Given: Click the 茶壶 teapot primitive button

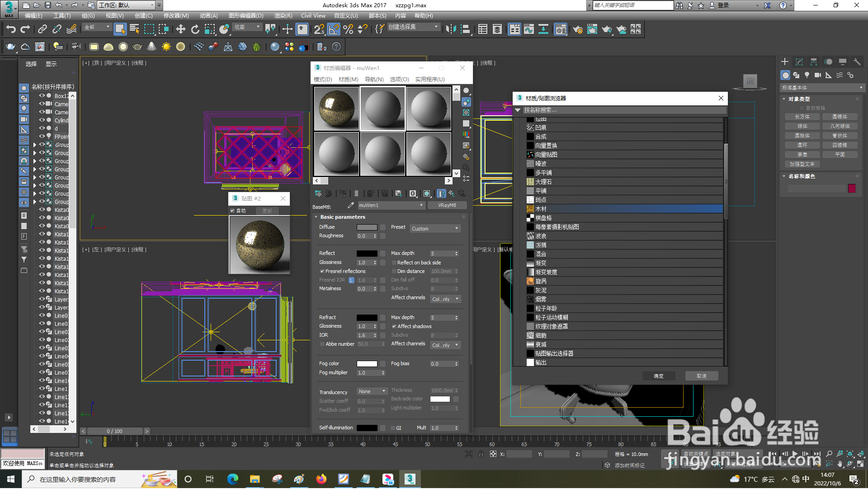Looking at the screenshot, I should (802, 155).
